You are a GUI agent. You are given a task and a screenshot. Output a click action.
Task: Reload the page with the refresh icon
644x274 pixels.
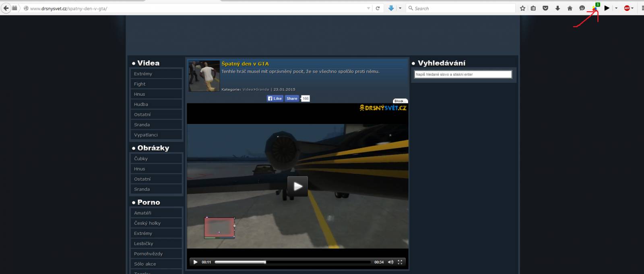click(x=378, y=8)
